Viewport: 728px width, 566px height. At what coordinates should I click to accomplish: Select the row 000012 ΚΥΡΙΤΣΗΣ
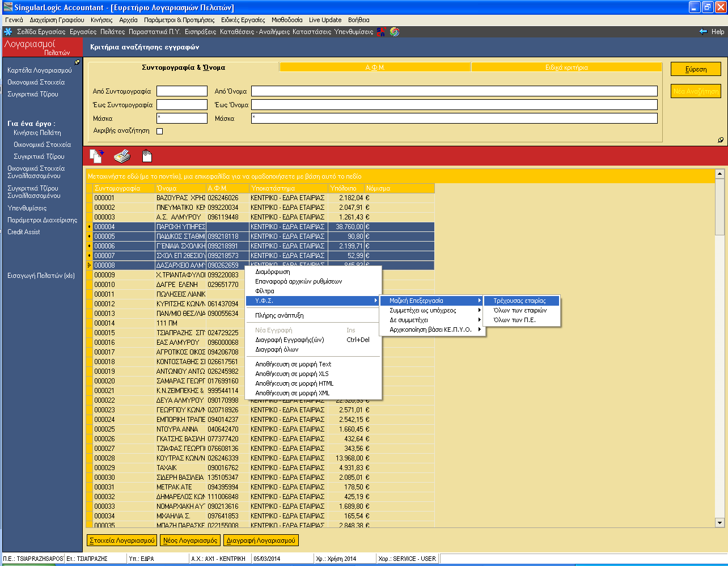point(260,304)
